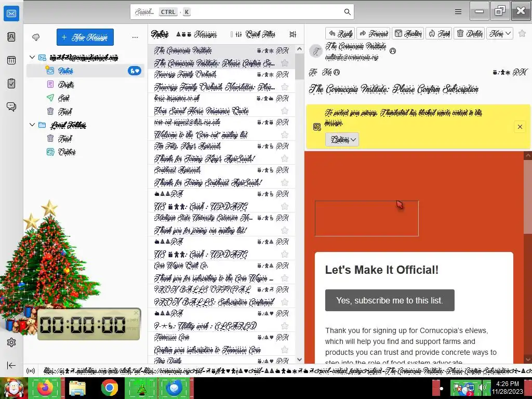Open the Chat space
Viewport: 532px width, 399px height.
pos(11,107)
